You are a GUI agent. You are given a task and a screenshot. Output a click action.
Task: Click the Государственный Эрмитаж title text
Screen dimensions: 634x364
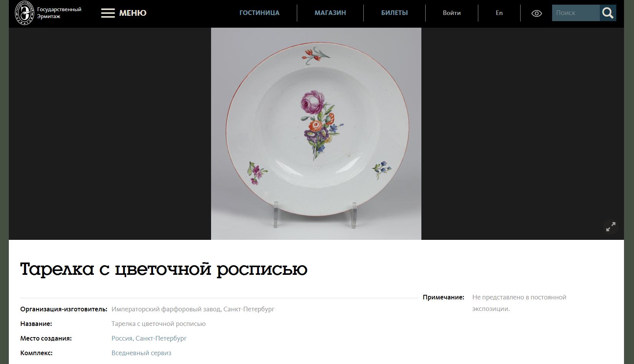tap(59, 13)
